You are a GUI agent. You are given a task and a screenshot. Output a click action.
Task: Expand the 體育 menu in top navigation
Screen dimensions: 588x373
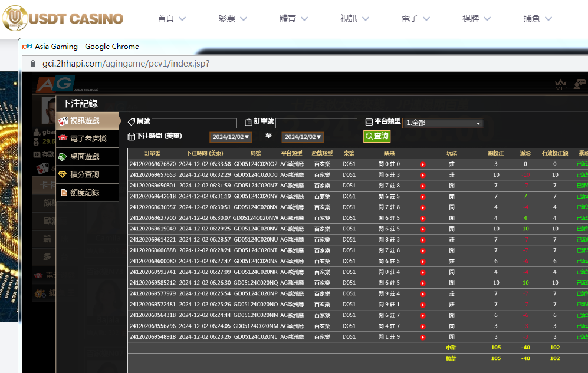pos(295,19)
